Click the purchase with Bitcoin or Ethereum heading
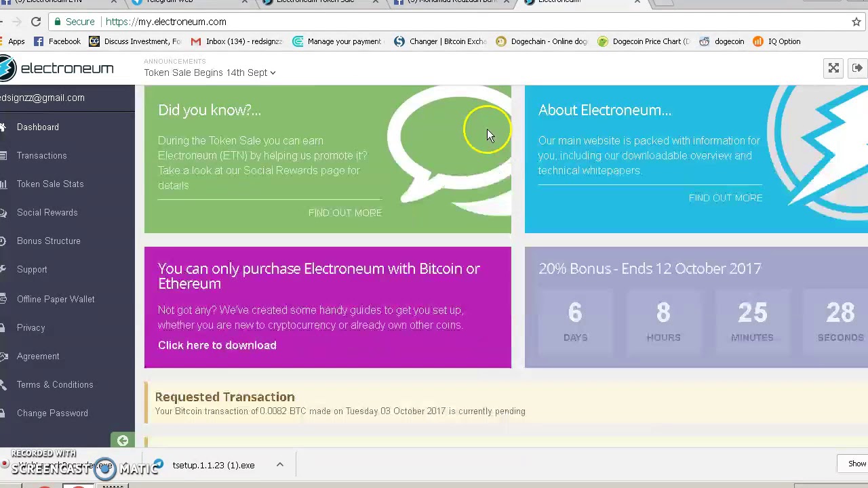Image resolution: width=868 pixels, height=488 pixels. pyautogui.click(x=319, y=276)
